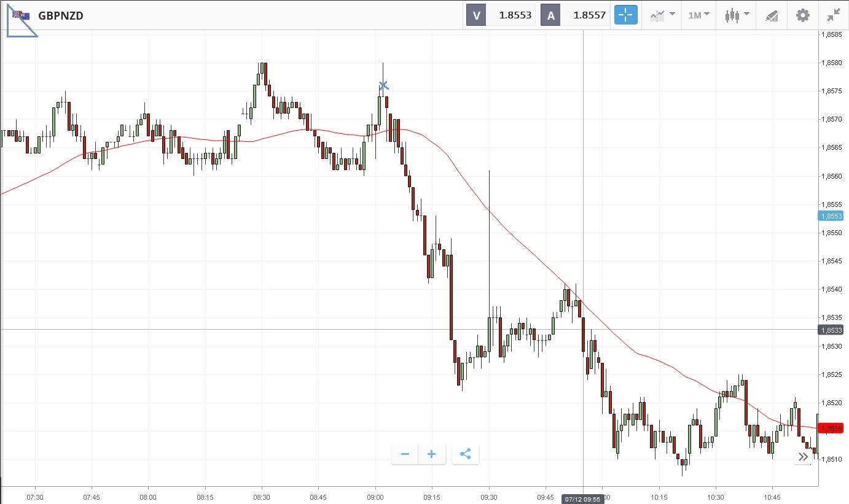
Task: Collapse chart with the shrink arrows icon
Action: point(833,15)
